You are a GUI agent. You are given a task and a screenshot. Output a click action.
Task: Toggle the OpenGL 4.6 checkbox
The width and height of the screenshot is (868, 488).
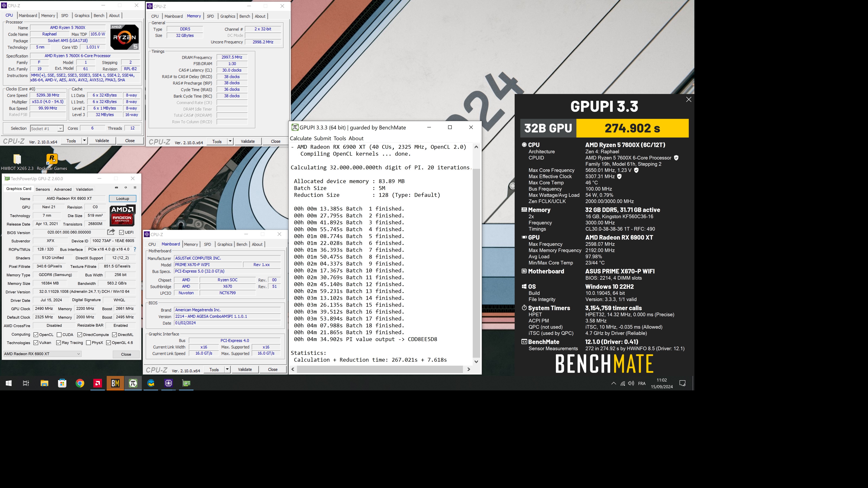109,343
